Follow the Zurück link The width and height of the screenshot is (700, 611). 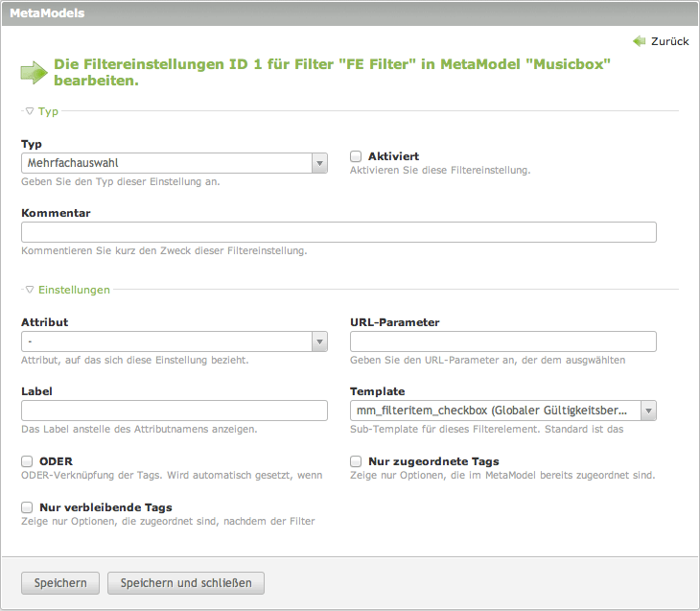669,41
